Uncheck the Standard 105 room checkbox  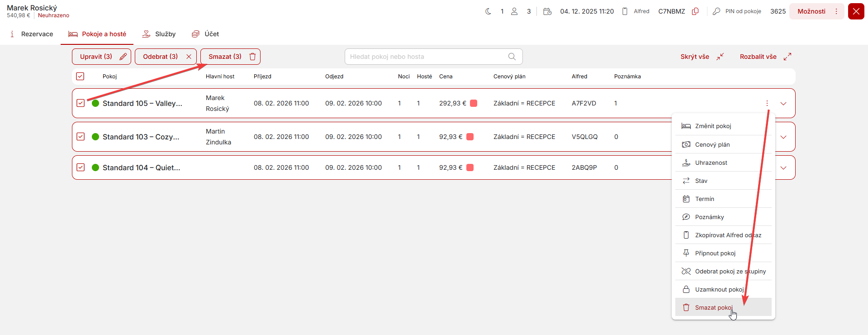coord(81,103)
